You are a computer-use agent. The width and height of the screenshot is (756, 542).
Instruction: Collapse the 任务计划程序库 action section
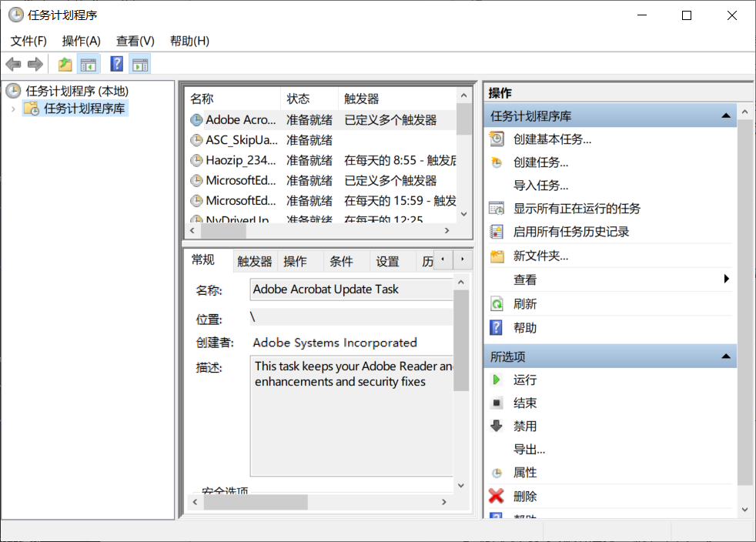(726, 115)
